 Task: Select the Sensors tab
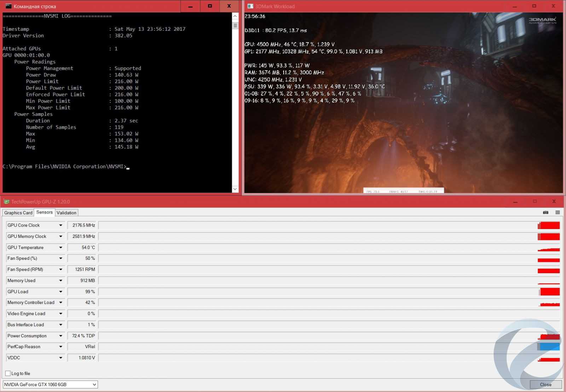pyautogui.click(x=44, y=212)
